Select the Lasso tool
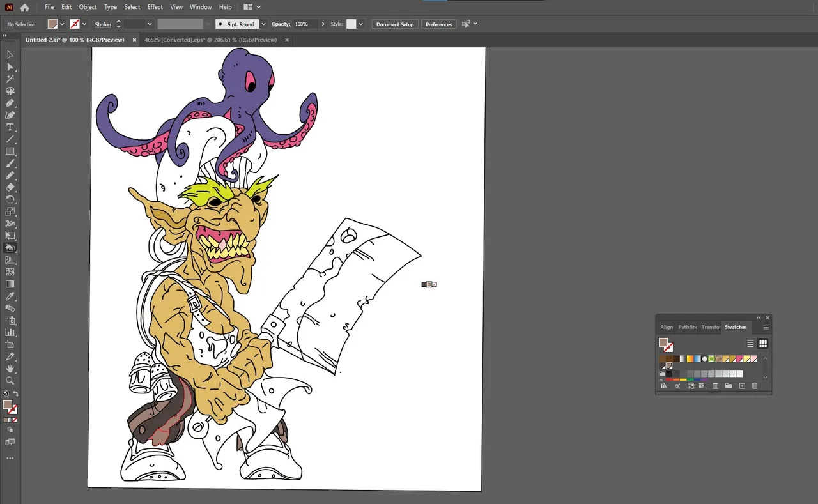Viewport: 818px width, 504px height. (10, 91)
